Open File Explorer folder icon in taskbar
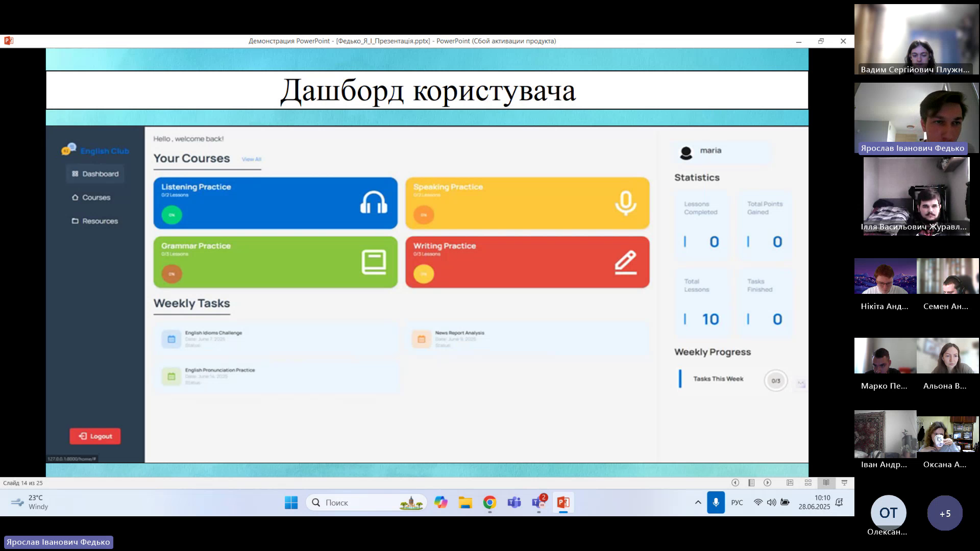 (x=465, y=503)
